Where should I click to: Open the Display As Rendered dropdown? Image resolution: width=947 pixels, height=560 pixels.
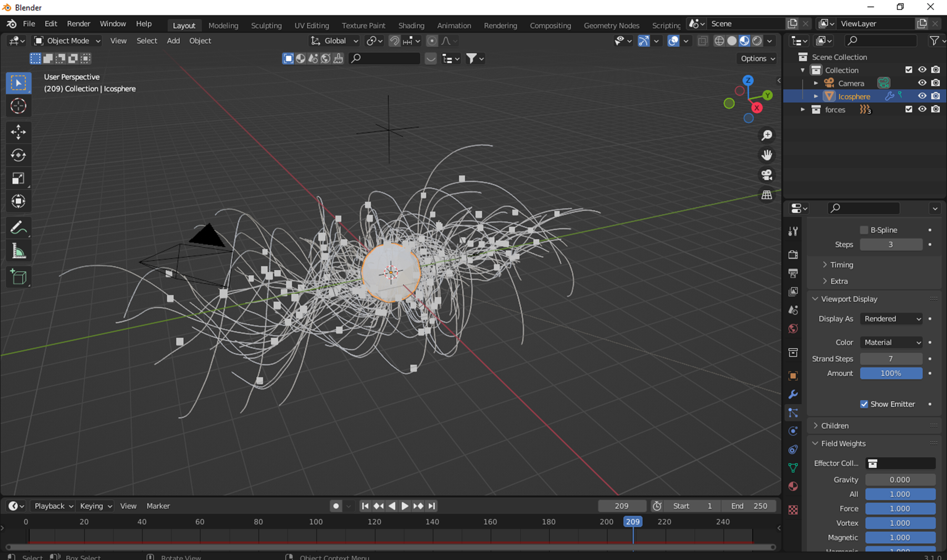click(x=892, y=319)
